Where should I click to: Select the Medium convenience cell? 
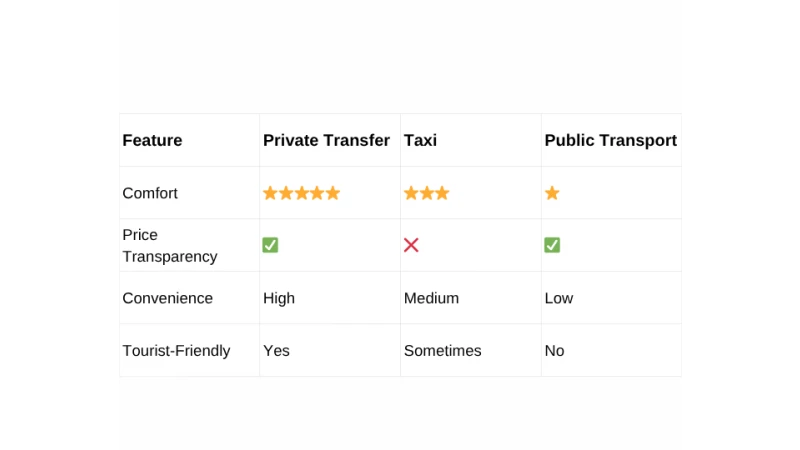click(431, 298)
